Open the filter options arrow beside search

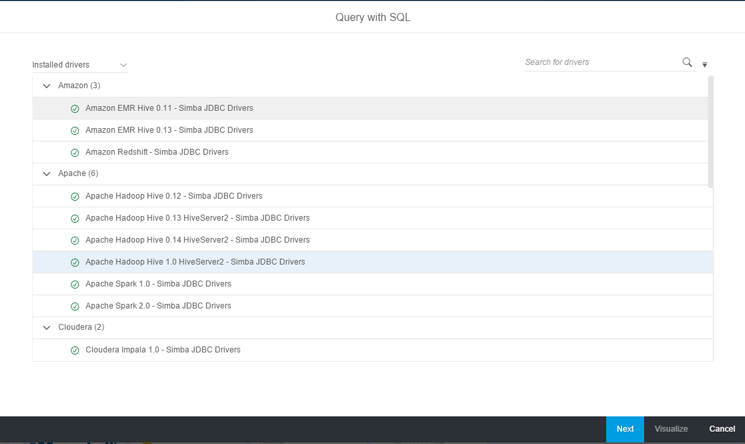pos(705,64)
